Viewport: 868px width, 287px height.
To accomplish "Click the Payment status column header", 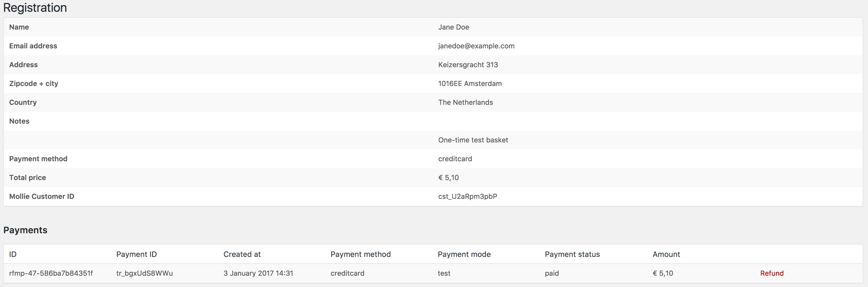I will (x=572, y=254).
